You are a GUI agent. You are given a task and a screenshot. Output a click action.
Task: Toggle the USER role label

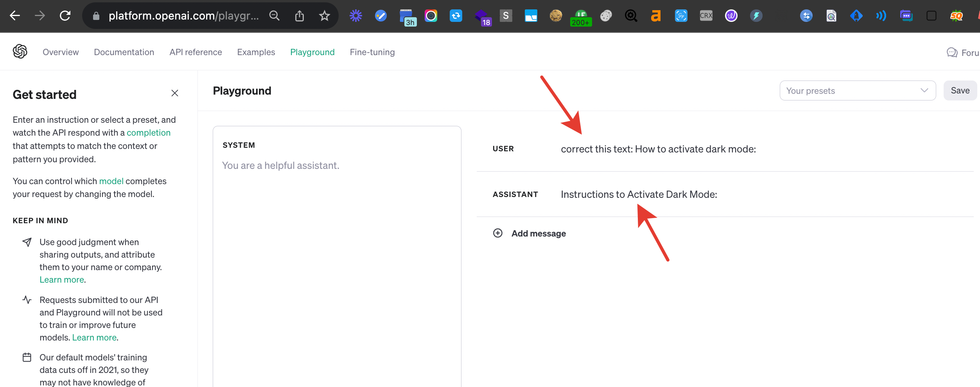pyautogui.click(x=503, y=149)
